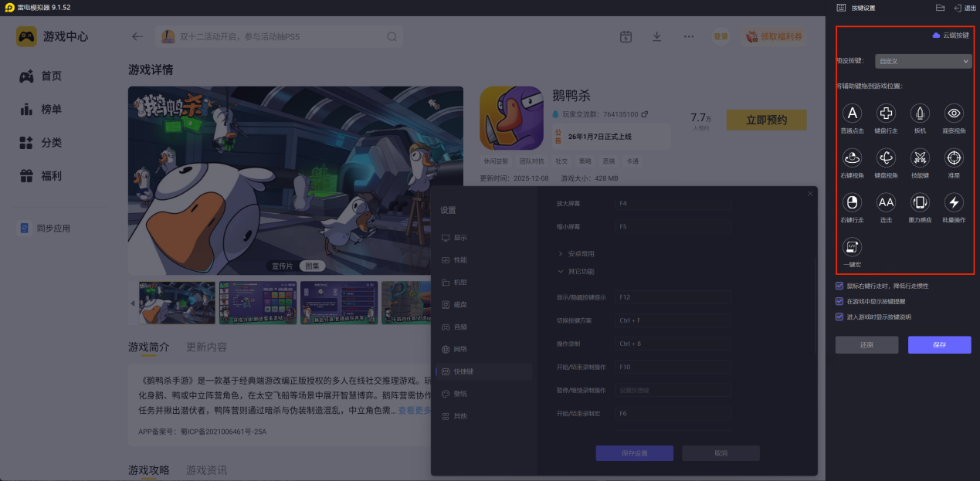
Task: Click 保存设置 in the settings dialog
Action: (634, 453)
